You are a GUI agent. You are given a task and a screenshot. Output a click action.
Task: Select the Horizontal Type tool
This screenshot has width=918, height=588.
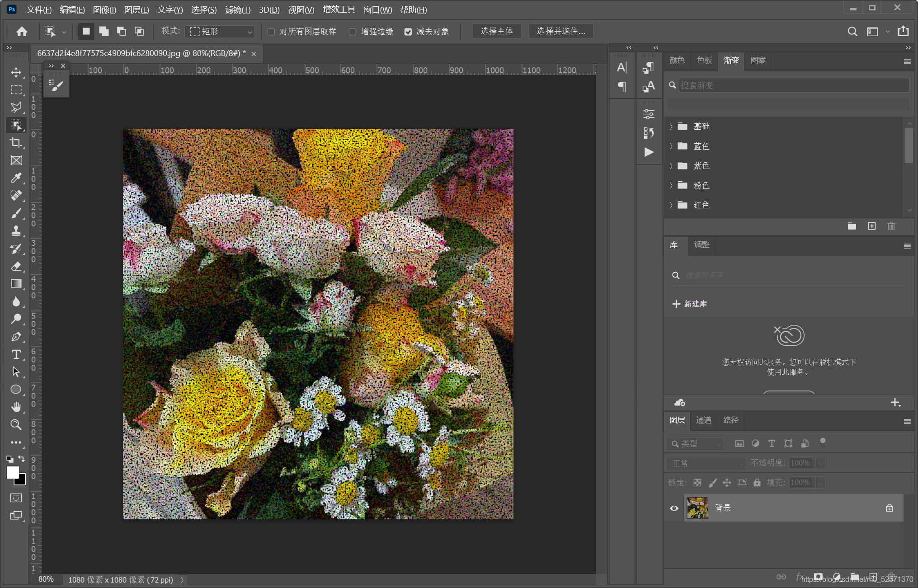click(x=16, y=354)
